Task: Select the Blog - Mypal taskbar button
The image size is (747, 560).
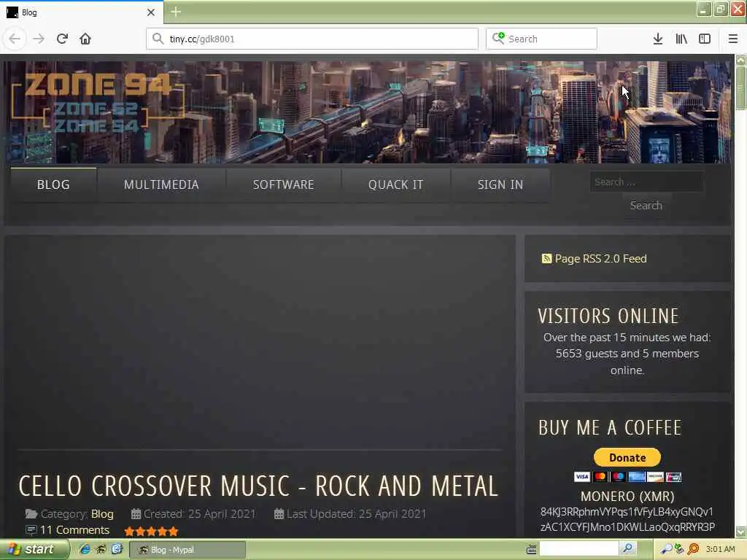Action: click(x=187, y=550)
